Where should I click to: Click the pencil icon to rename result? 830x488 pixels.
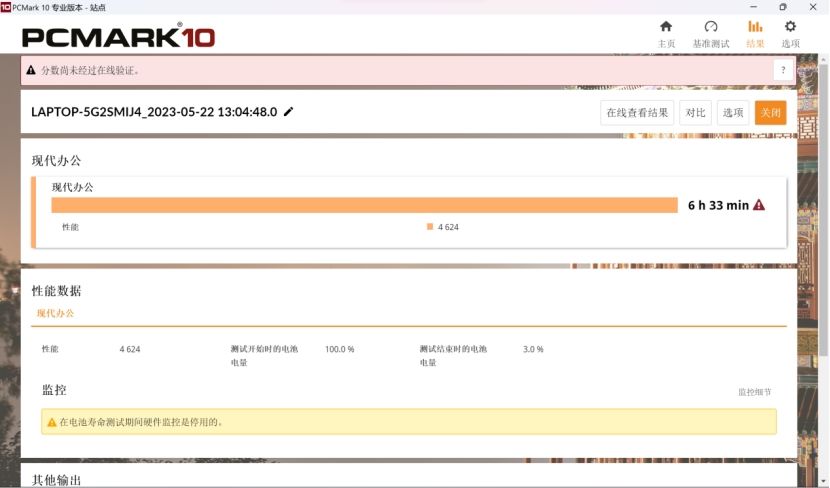(x=288, y=112)
